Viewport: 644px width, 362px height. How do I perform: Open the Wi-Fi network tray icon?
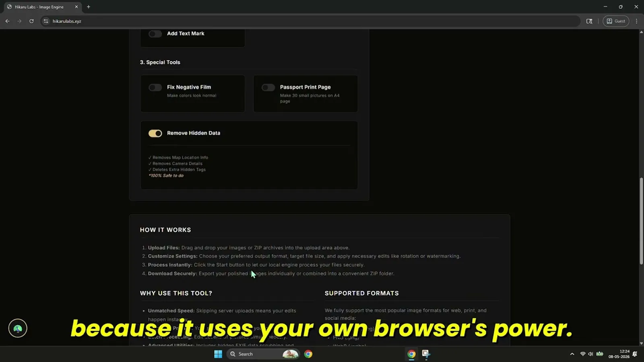583,354
